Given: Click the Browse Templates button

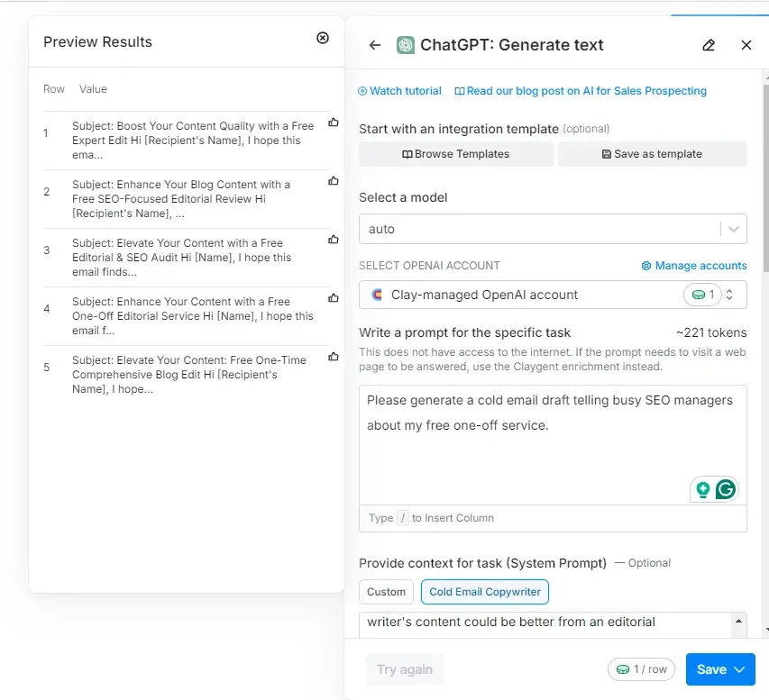Looking at the screenshot, I should pyautogui.click(x=456, y=154).
